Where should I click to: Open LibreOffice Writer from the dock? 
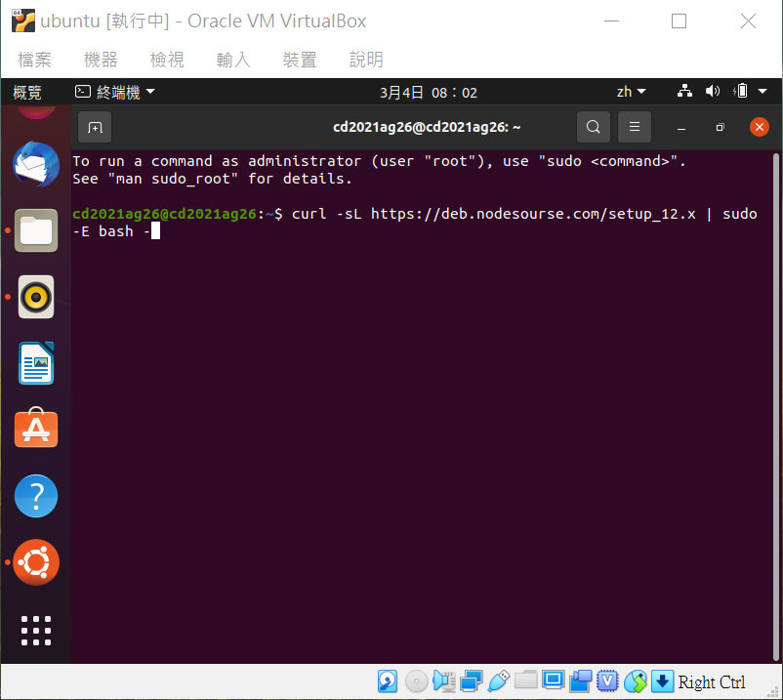click(x=36, y=363)
